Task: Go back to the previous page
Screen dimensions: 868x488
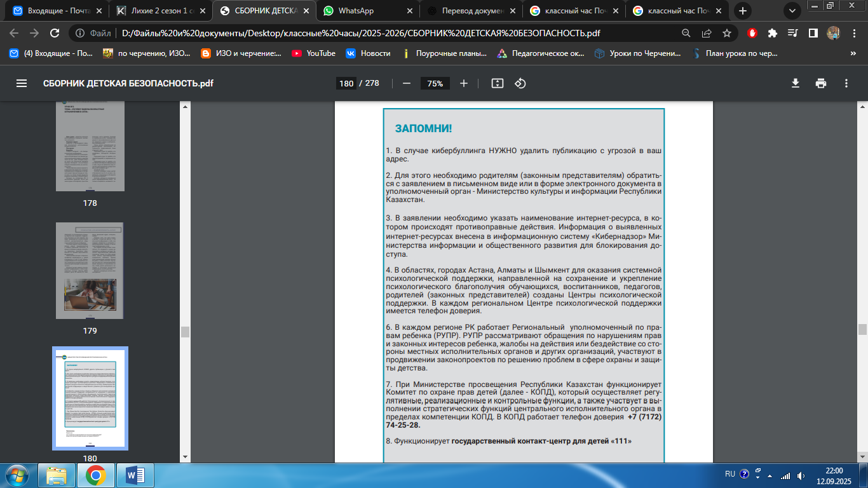Action: (15, 33)
